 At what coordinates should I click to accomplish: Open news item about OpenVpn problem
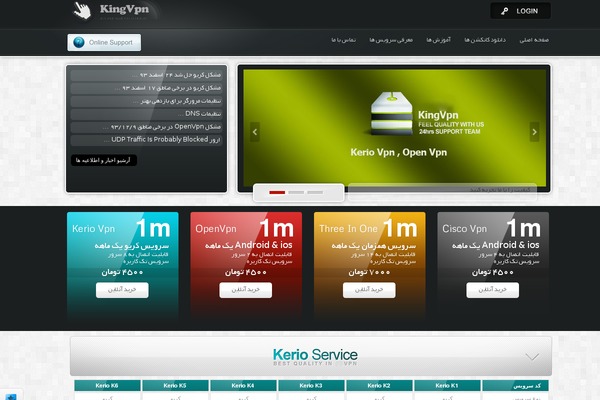tap(146, 127)
